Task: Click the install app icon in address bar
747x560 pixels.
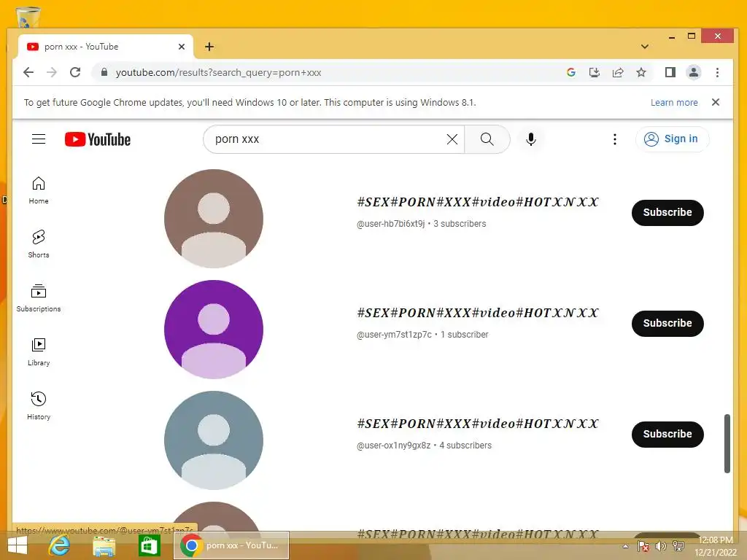Action: coord(594,72)
